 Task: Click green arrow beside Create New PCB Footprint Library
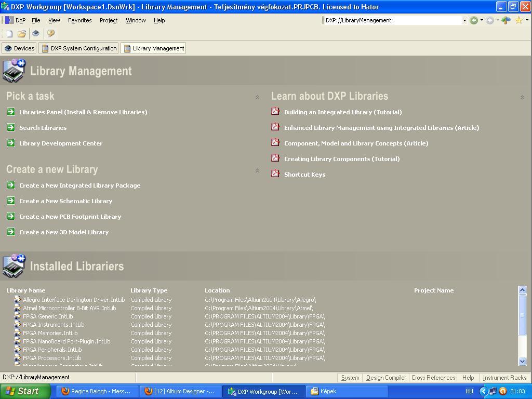tap(11, 216)
